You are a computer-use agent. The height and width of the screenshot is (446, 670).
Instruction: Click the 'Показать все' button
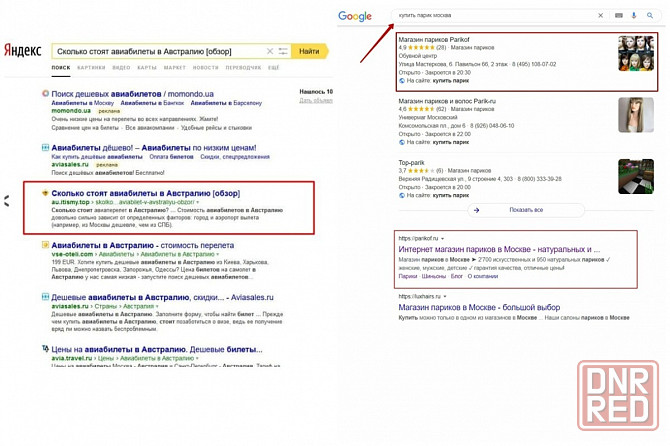tap(526, 210)
